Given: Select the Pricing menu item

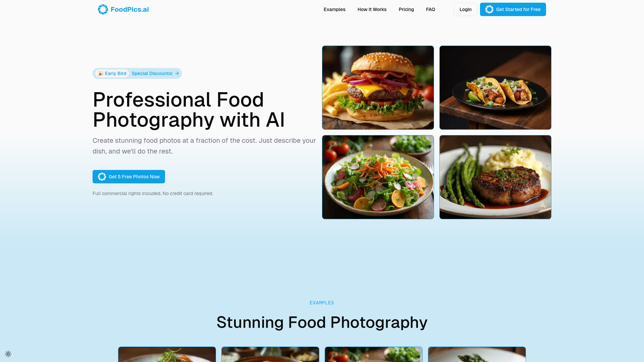Looking at the screenshot, I should tap(406, 9).
